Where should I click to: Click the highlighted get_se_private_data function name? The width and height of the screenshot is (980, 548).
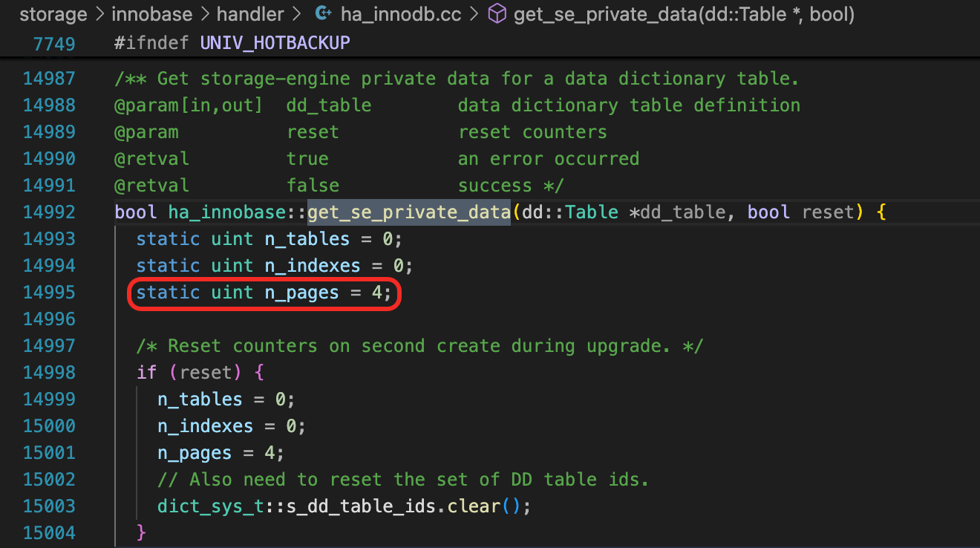408,212
